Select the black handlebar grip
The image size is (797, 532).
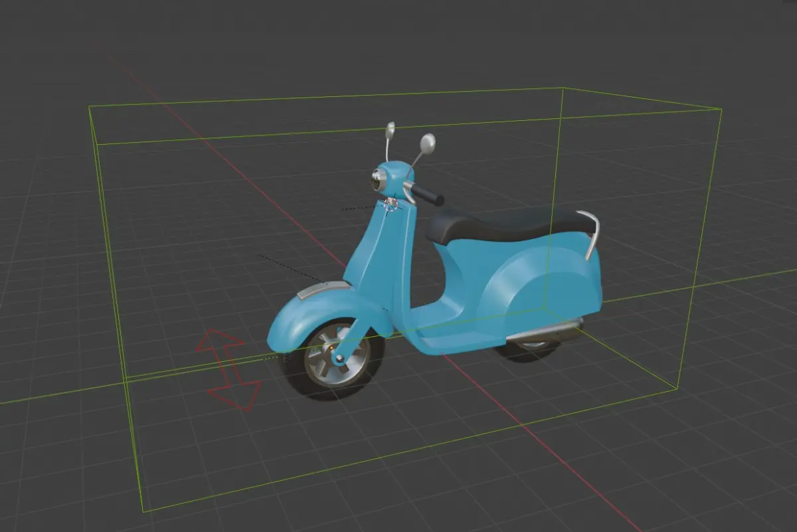click(428, 194)
